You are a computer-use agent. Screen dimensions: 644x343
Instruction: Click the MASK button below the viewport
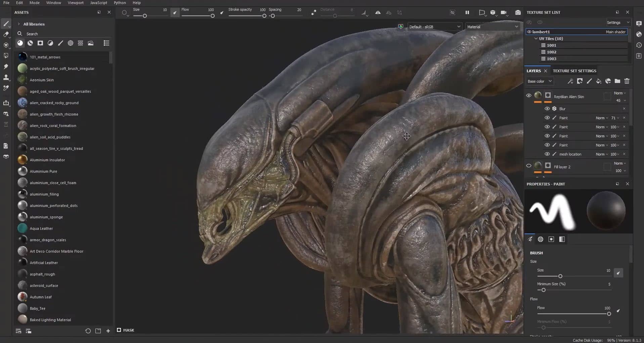click(125, 330)
